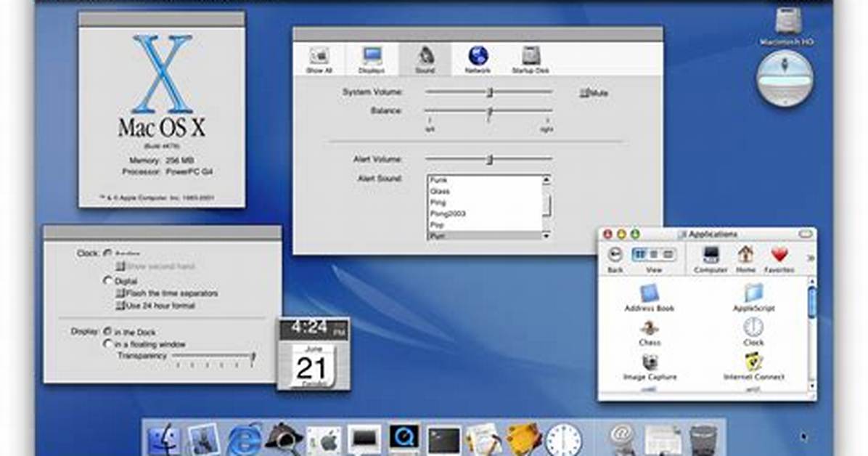868x456 pixels.
Task: Click the big X logo in About window
Action: click(162, 73)
